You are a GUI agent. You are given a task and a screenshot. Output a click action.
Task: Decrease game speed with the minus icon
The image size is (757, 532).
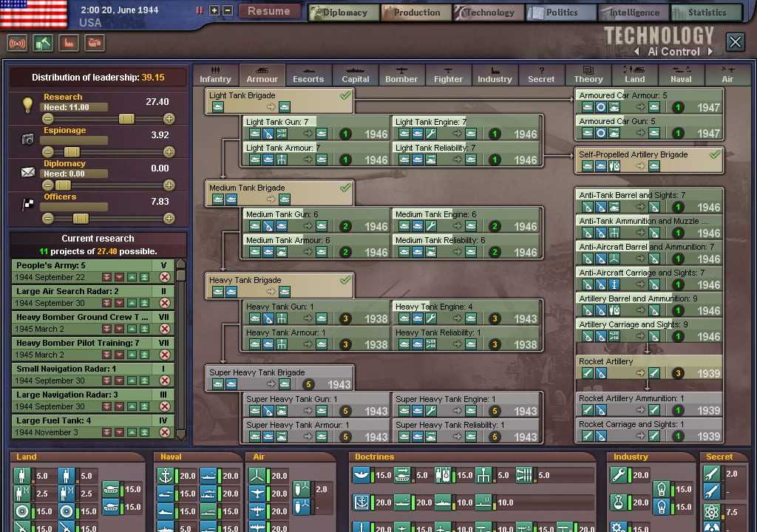click(x=228, y=10)
